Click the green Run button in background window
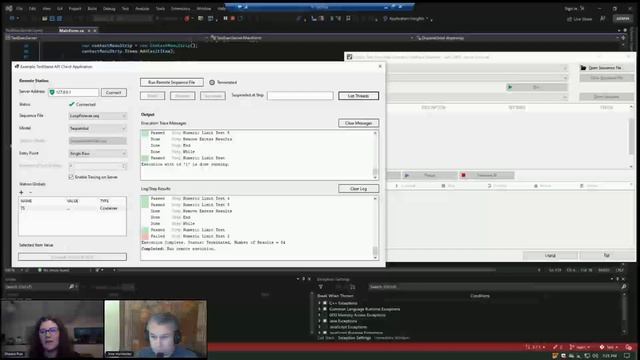The height and width of the screenshot is (360, 640). point(536,87)
